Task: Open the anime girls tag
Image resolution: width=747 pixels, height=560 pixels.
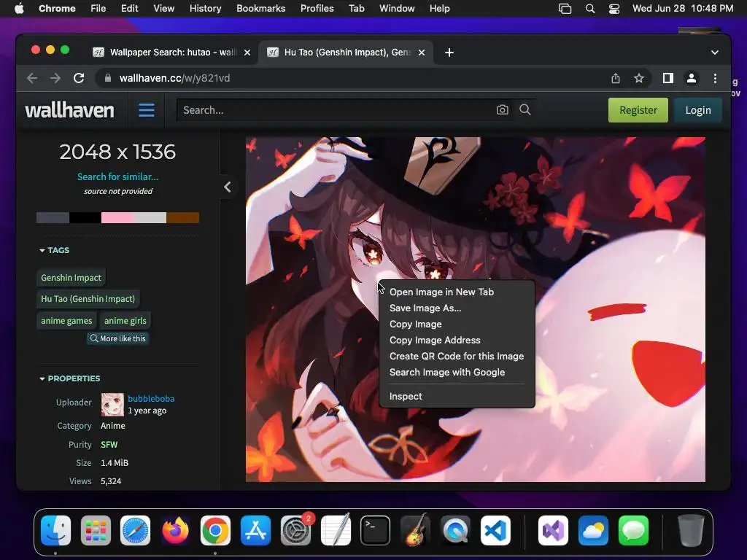Action: pos(125,321)
